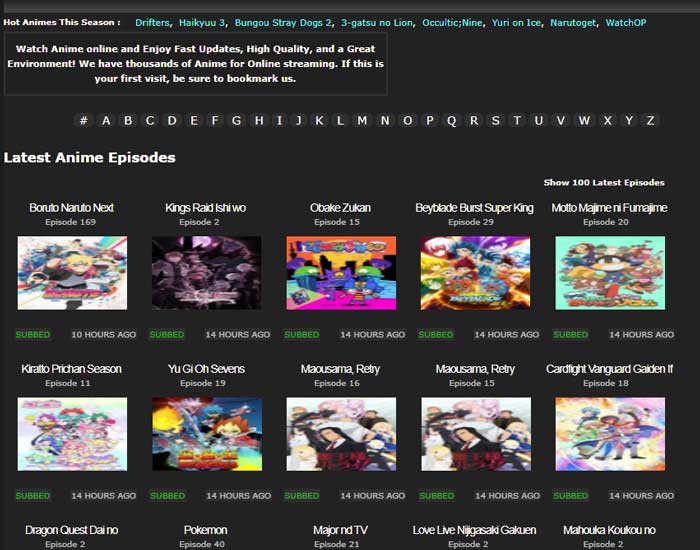
Task: Open Obake Zukan poster thumbnail
Action: pos(341,273)
